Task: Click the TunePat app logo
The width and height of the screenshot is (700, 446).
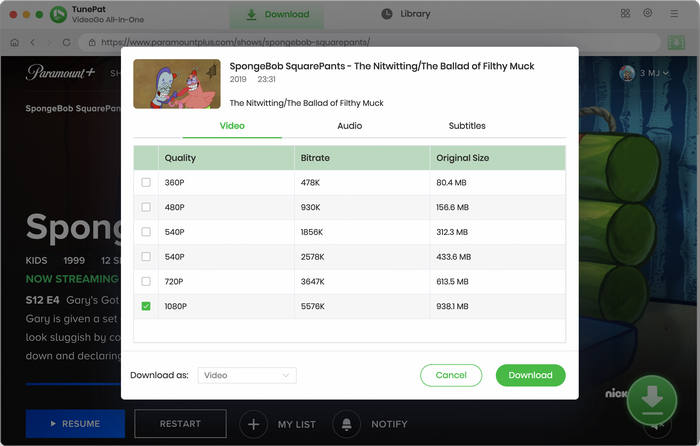Action: point(59,15)
